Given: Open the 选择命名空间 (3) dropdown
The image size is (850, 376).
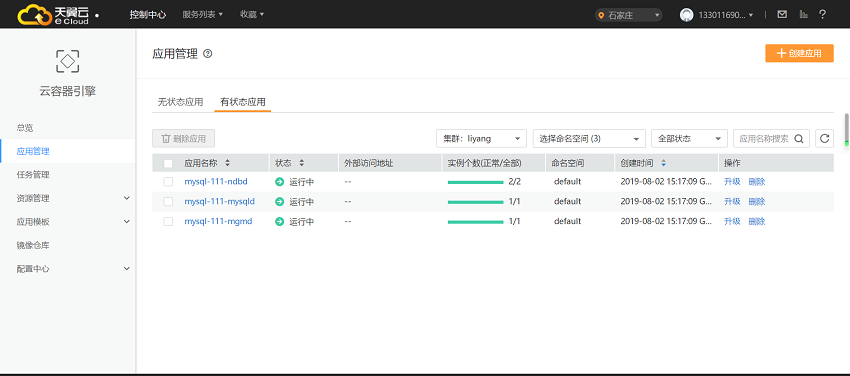Looking at the screenshot, I should (589, 139).
